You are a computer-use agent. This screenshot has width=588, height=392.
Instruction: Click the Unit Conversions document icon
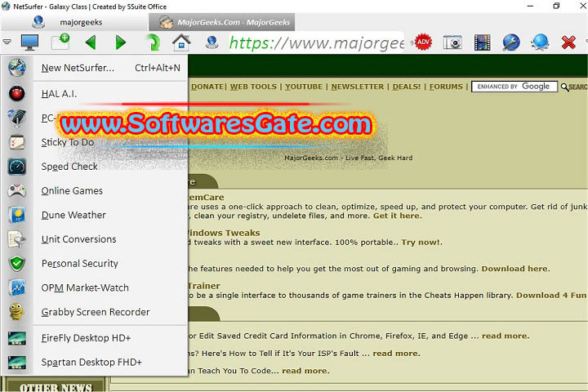(x=17, y=239)
